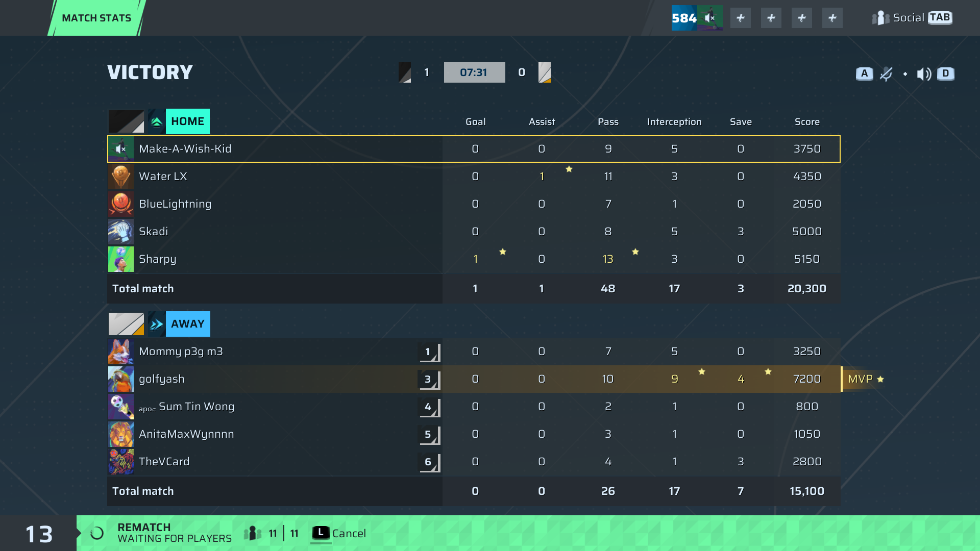Click the match timer 07:31
The image size is (980, 551).
pyautogui.click(x=474, y=72)
